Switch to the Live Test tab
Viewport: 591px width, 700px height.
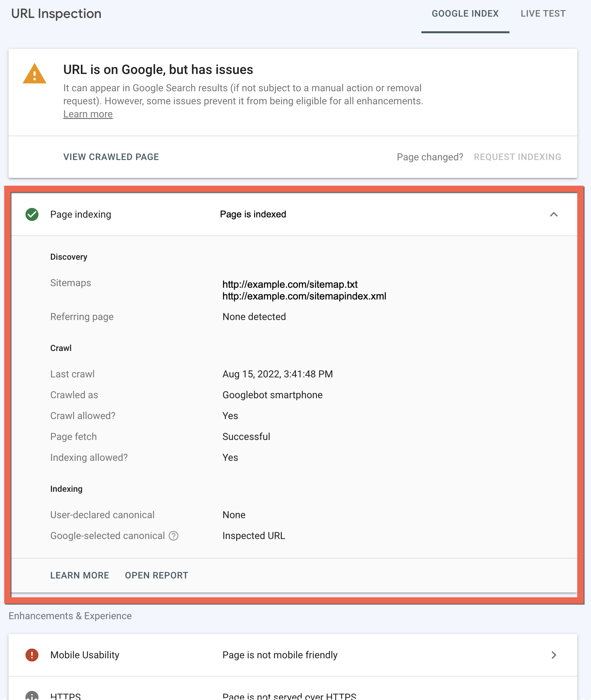pos(543,14)
